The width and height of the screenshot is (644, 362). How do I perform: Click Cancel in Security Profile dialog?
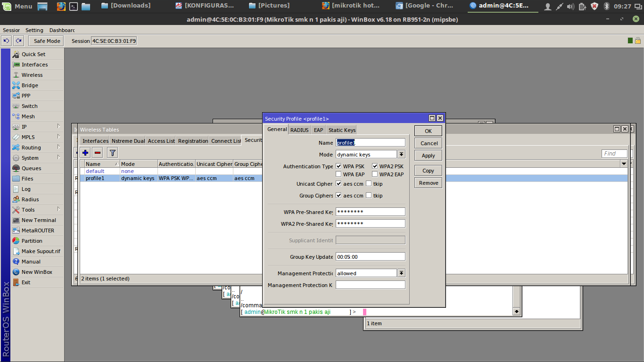click(x=428, y=143)
